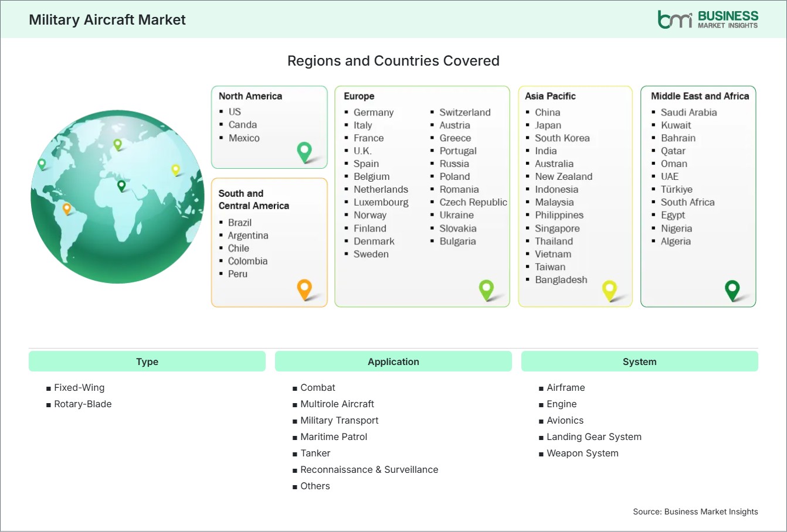Click the orange map pin in South and Central America card
The height and width of the screenshot is (532, 787).
[304, 289]
